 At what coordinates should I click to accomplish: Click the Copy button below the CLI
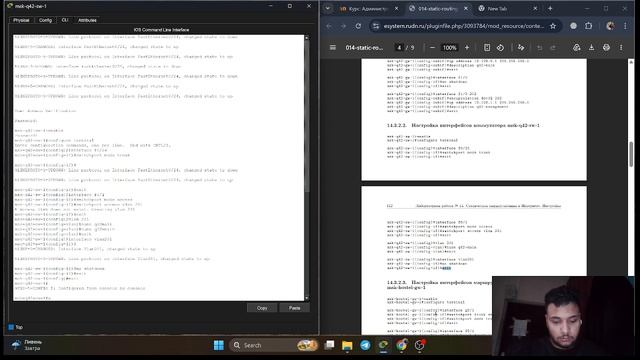click(262, 308)
